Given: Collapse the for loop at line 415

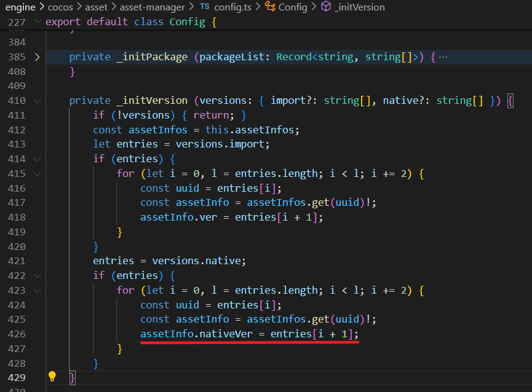Looking at the screenshot, I should pos(38,174).
